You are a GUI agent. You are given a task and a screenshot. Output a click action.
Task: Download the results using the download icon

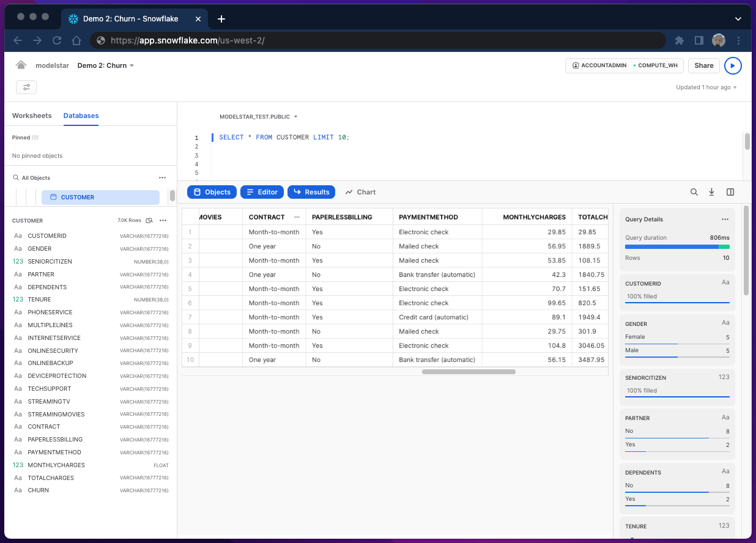pos(712,192)
